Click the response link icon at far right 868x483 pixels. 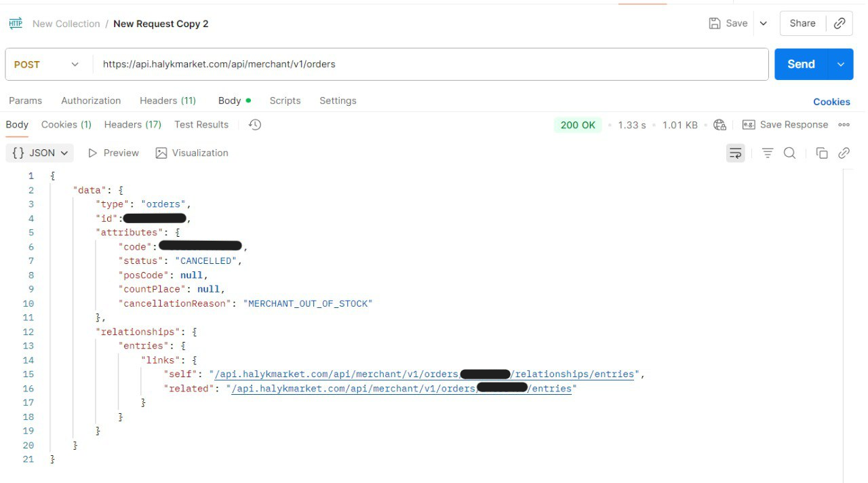tap(844, 153)
